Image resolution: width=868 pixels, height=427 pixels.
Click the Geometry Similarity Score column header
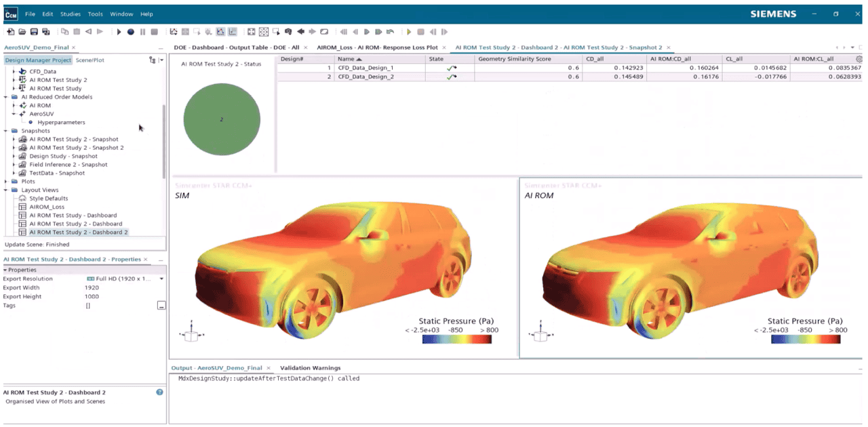tap(528, 59)
